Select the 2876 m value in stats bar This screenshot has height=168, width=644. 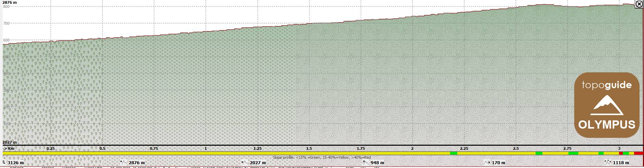[137, 163]
